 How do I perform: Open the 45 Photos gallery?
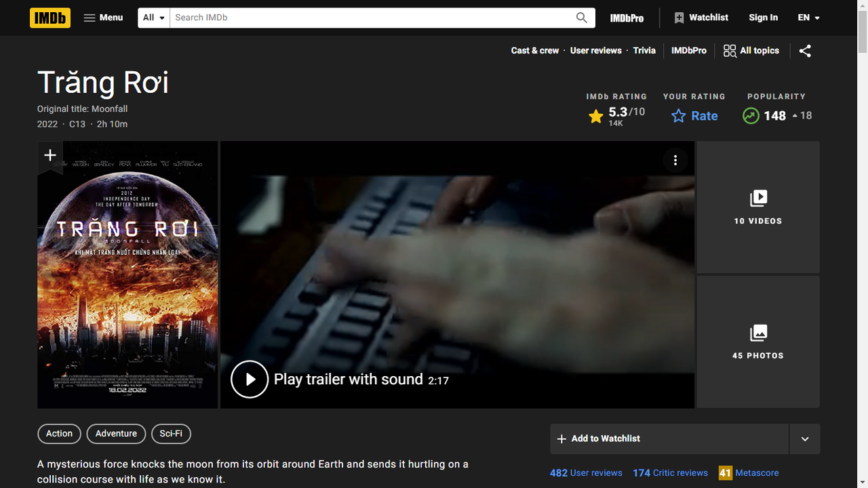[x=758, y=342]
